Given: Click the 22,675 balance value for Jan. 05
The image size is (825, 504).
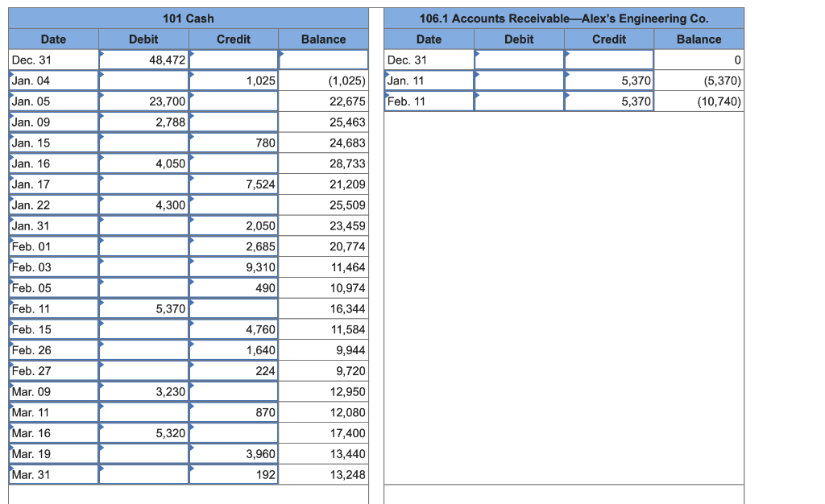Looking at the screenshot, I should click(347, 101).
